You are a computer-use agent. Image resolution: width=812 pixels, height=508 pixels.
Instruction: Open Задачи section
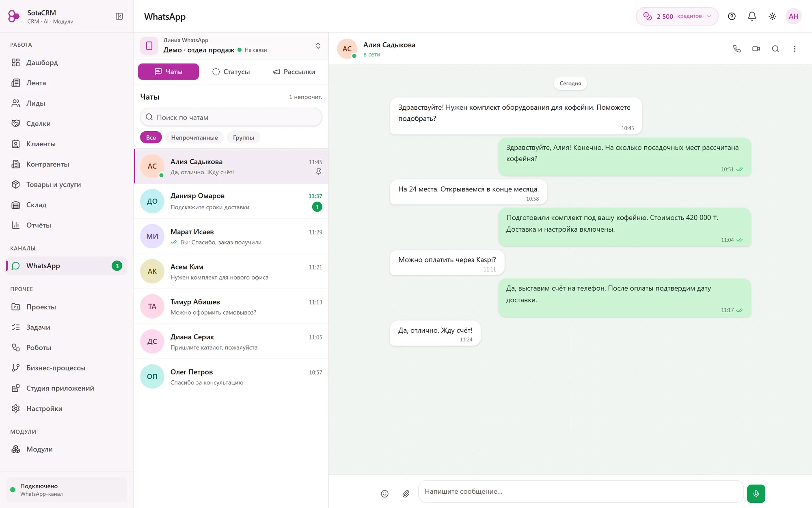pyautogui.click(x=67, y=327)
